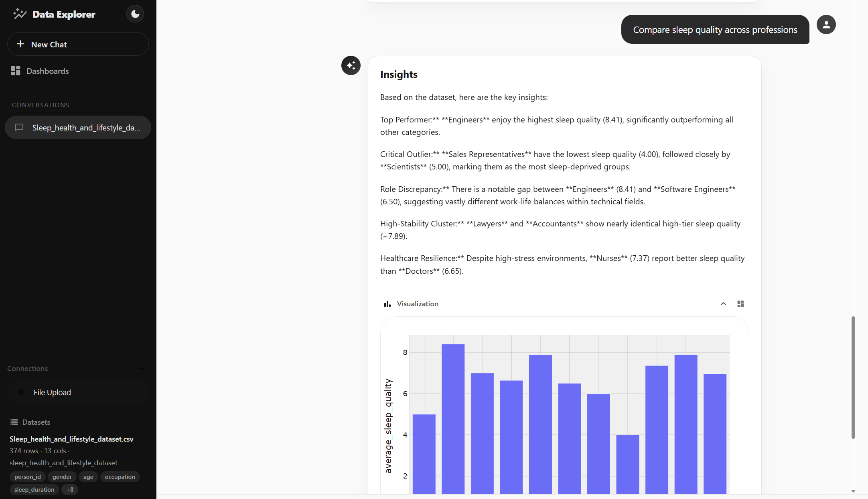Click the occupation column chip
The image size is (868, 499).
[120, 477]
